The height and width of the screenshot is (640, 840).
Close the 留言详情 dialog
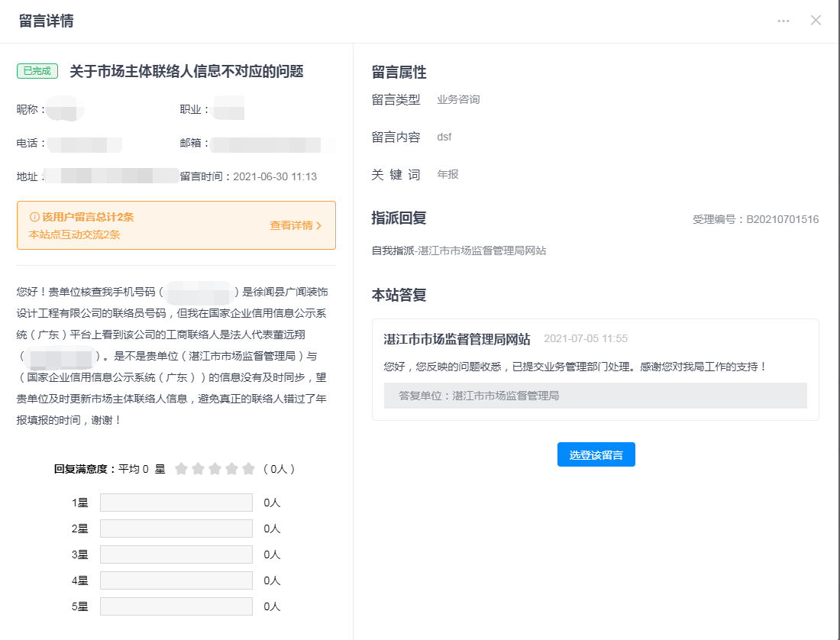click(816, 21)
